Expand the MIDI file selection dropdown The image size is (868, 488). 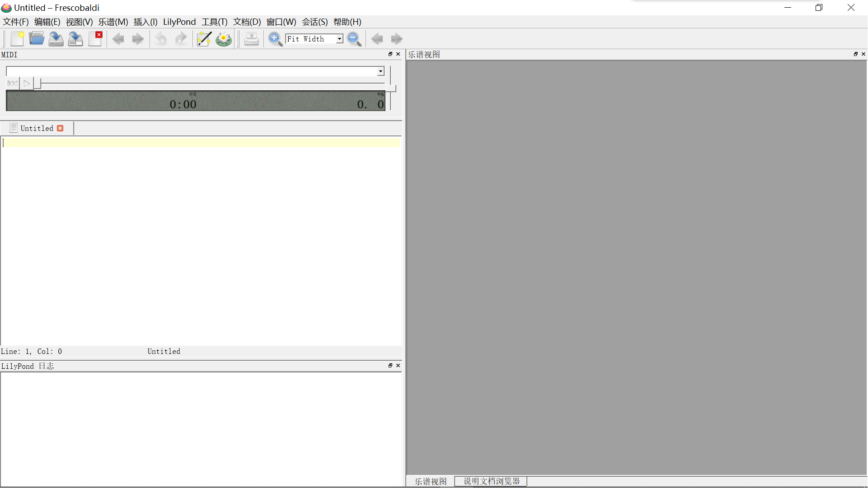coord(380,71)
